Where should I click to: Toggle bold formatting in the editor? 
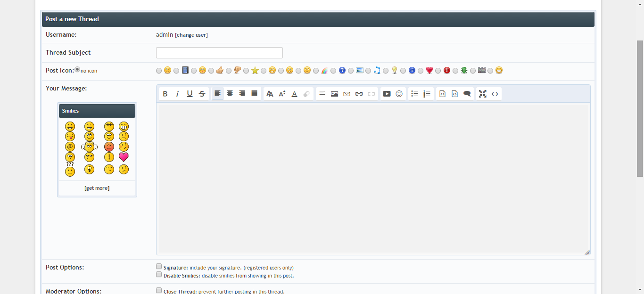(165, 94)
